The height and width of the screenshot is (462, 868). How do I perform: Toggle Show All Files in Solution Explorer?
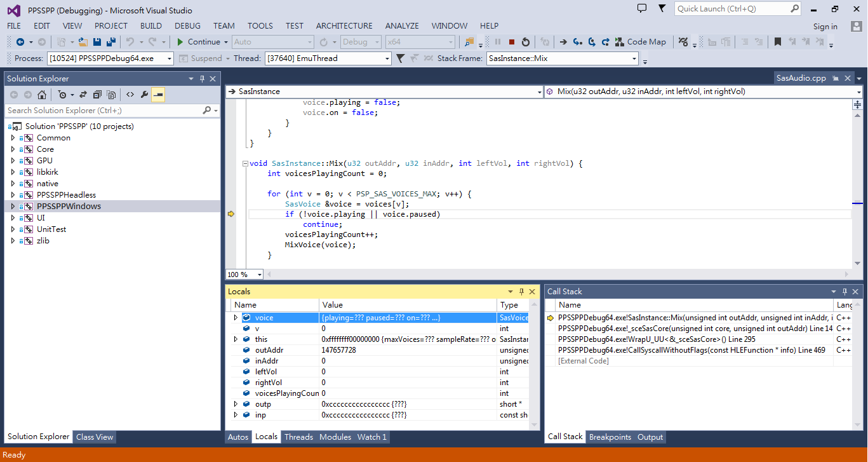(x=111, y=95)
